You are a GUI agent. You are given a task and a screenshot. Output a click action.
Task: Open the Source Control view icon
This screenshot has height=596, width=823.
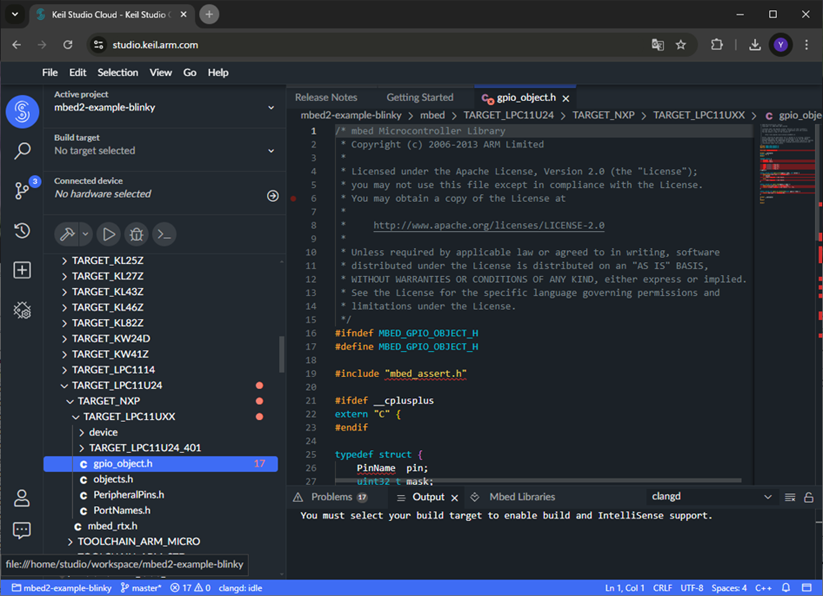(x=22, y=190)
